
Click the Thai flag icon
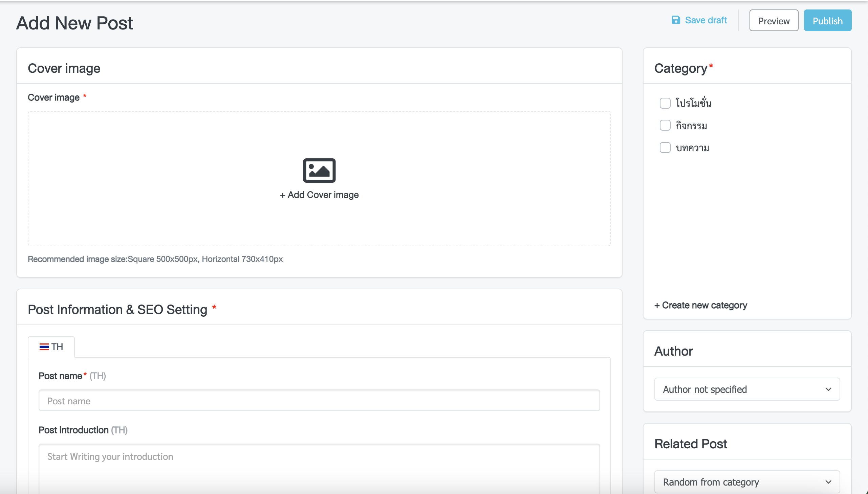(44, 347)
